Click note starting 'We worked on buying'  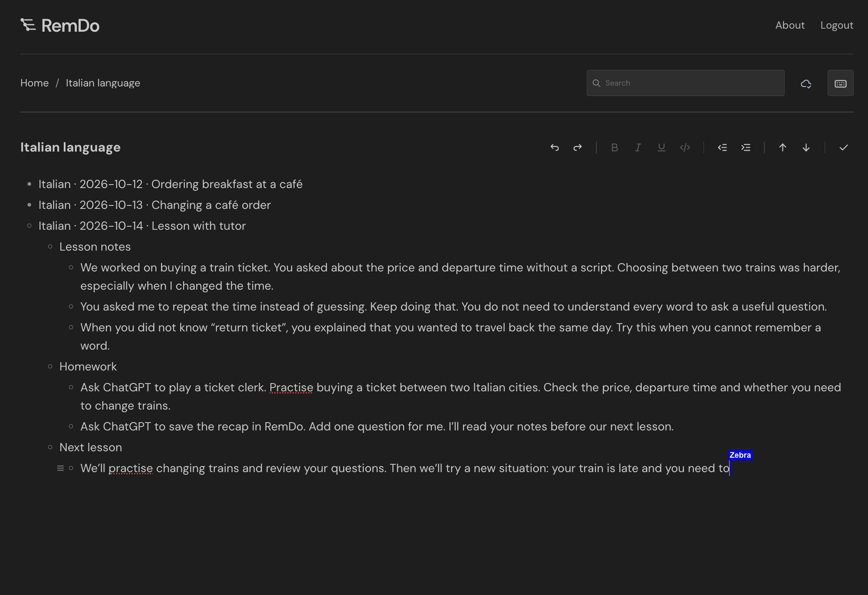(x=460, y=277)
